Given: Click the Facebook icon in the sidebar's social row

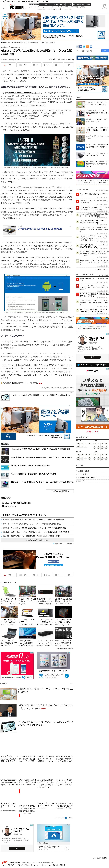Looking at the screenshot, I should 81,46.
